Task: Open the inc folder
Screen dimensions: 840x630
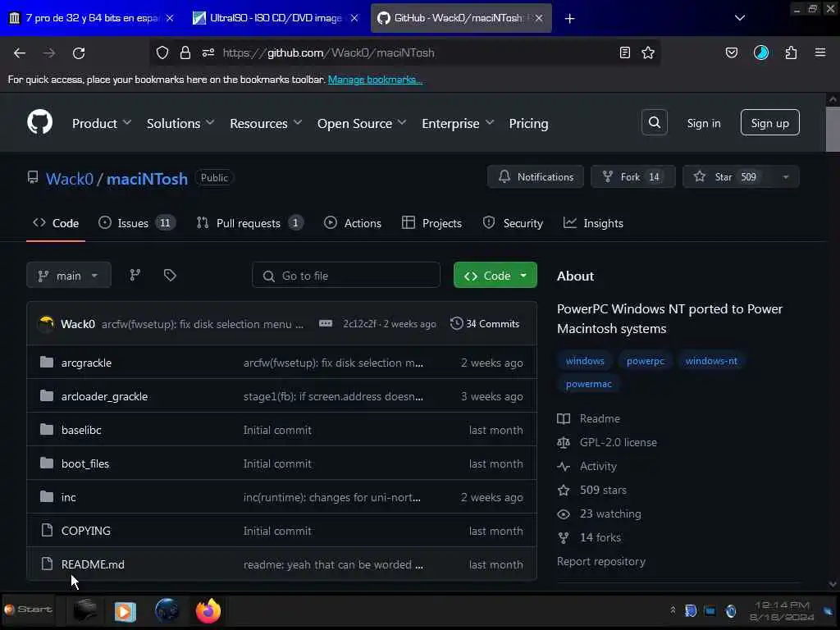Action: 69,497
